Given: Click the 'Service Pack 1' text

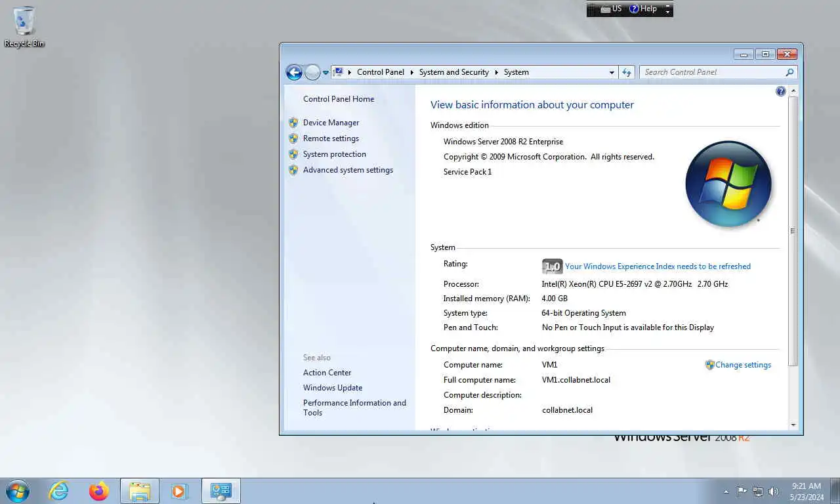Looking at the screenshot, I should (x=467, y=172).
